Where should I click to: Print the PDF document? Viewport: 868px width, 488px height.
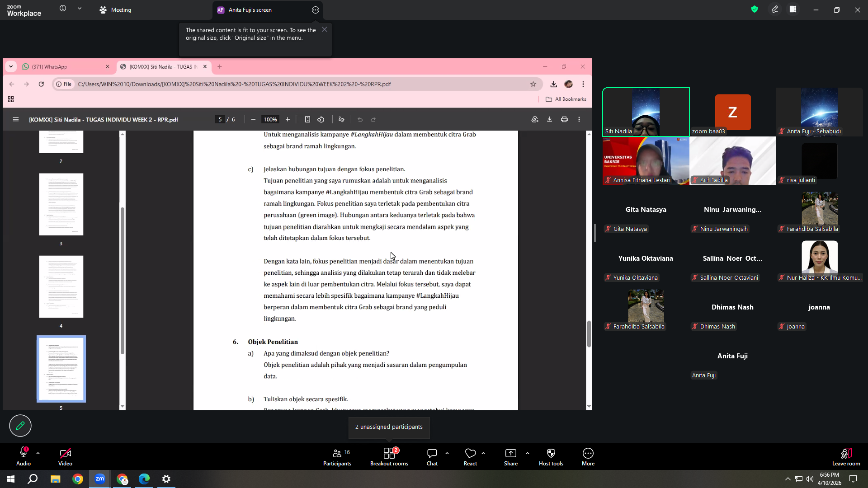(x=564, y=120)
